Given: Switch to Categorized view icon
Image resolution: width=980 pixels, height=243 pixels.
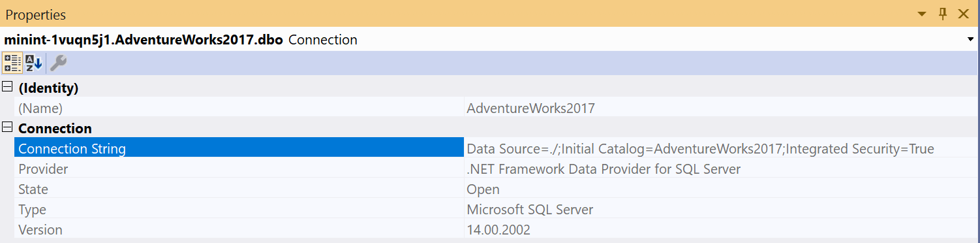Looking at the screenshot, I should [x=12, y=63].
